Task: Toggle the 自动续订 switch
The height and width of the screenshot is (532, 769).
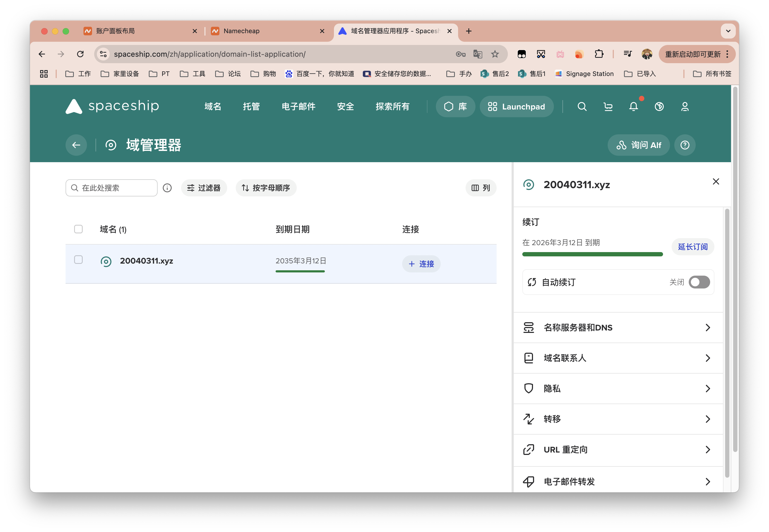Action: (x=699, y=282)
